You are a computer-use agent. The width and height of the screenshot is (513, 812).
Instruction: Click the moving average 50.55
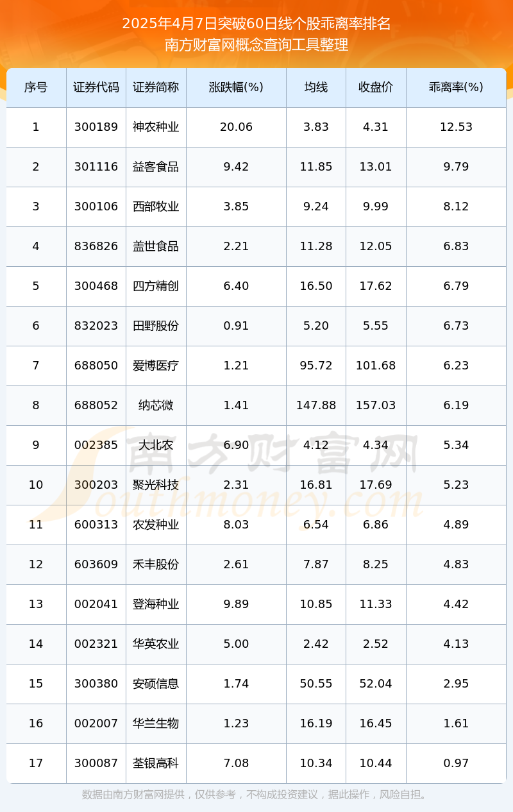316,684
